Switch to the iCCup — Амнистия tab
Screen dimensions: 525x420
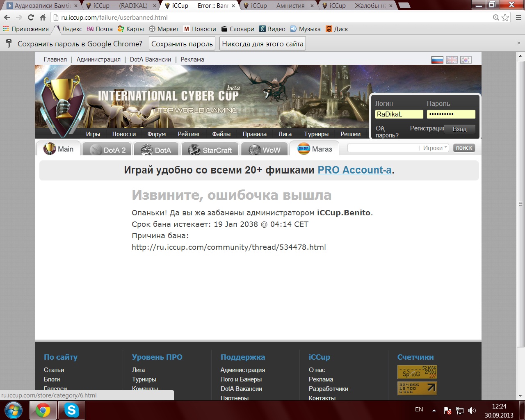pyautogui.click(x=278, y=6)
